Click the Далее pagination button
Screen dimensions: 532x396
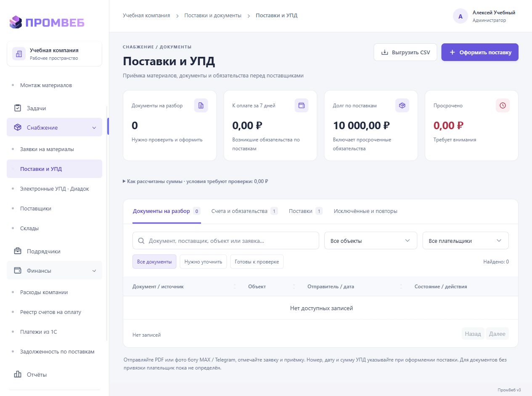[x=497, y=334]
